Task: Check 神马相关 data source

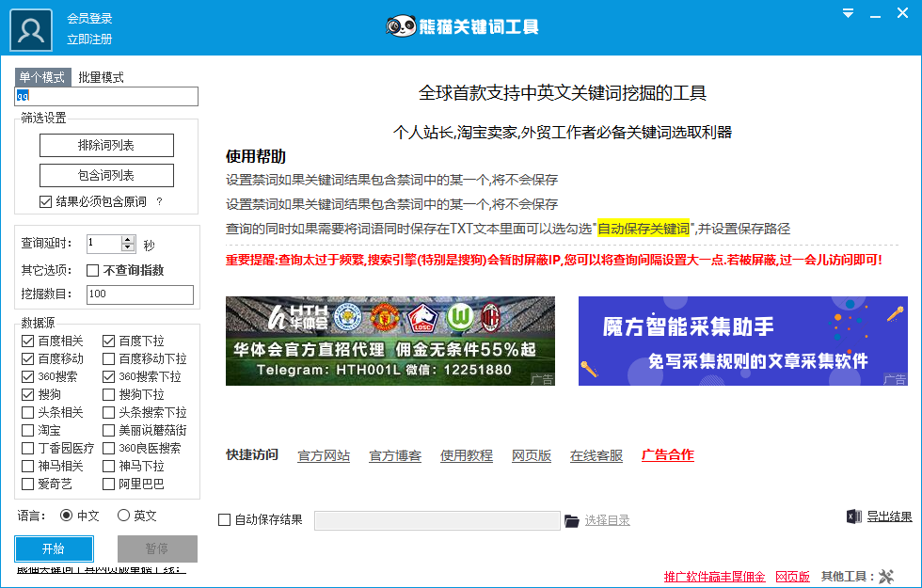Action: (x=27, y=467)
